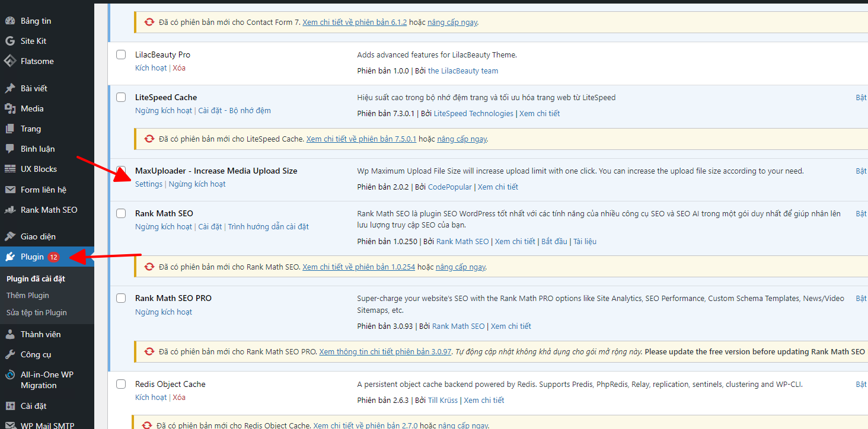Open Cài đặt - Bộ nhớ đệm for LiteSpeed Cache
Viewport: 868px width, 429px height.
[x=234, y=110]
